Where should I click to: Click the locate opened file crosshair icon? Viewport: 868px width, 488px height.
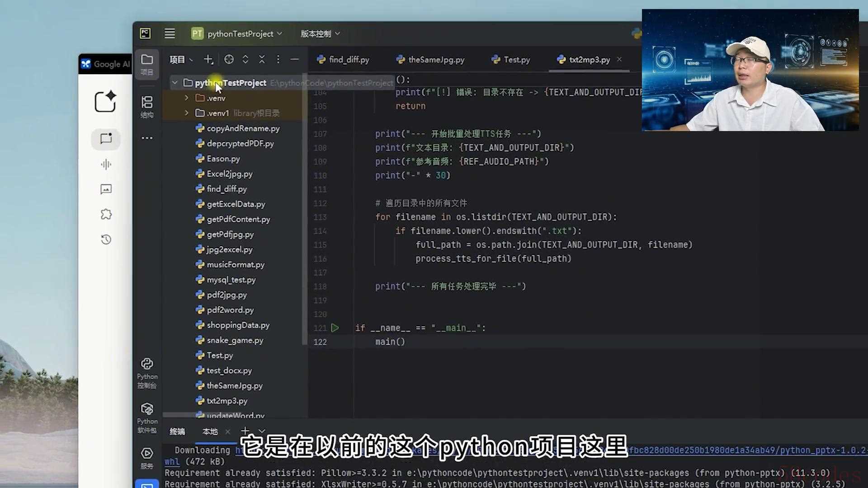click(229, 59)
